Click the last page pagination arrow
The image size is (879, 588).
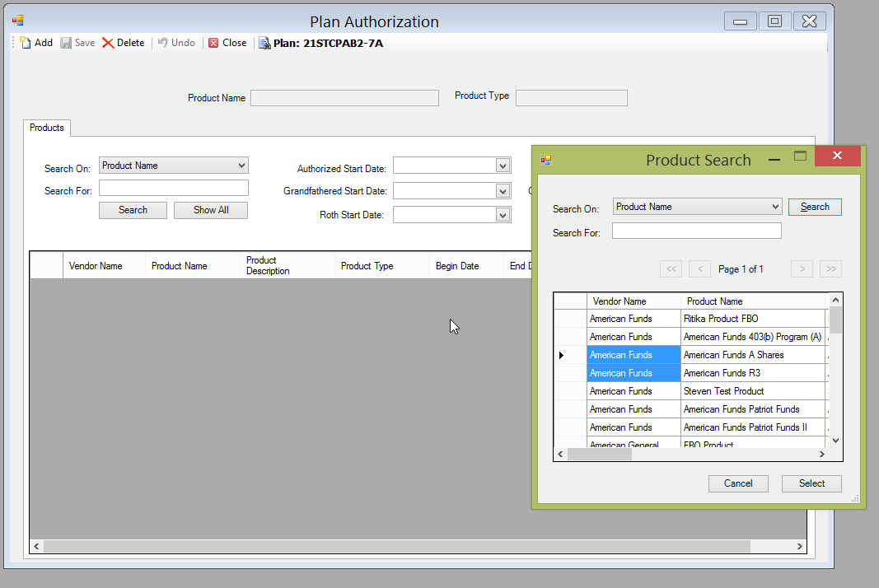pyautogui.click(x=830, y=268)
